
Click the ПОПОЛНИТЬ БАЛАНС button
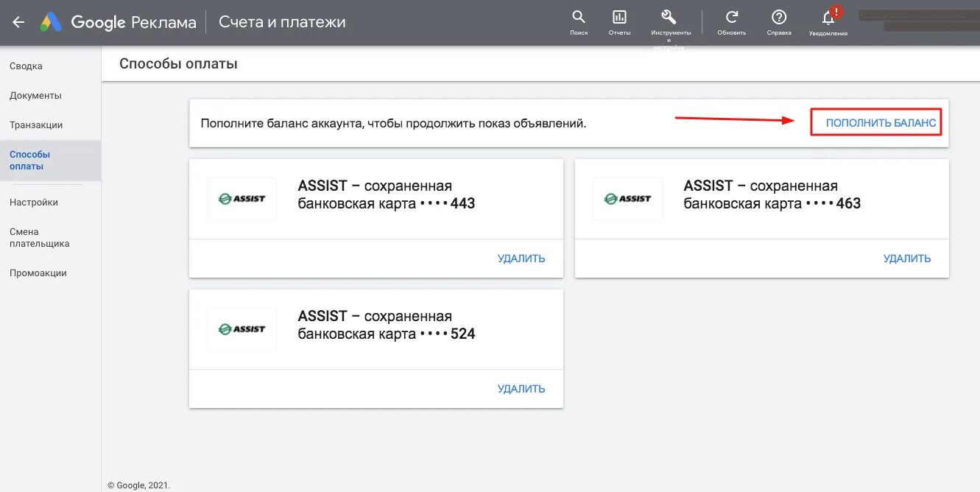(881, 123)
